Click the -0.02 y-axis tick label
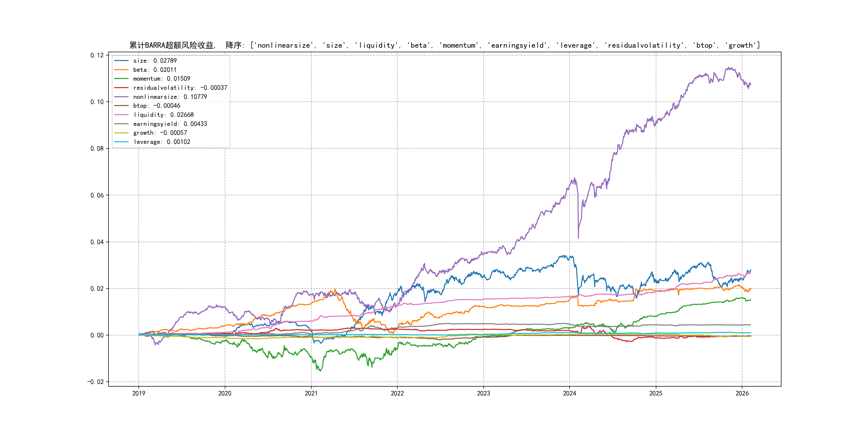 [96, 382]
